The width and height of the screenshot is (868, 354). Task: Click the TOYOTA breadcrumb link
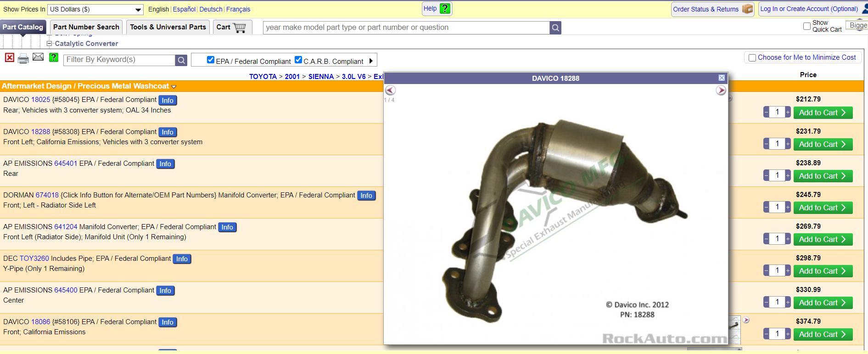[263, 77]
